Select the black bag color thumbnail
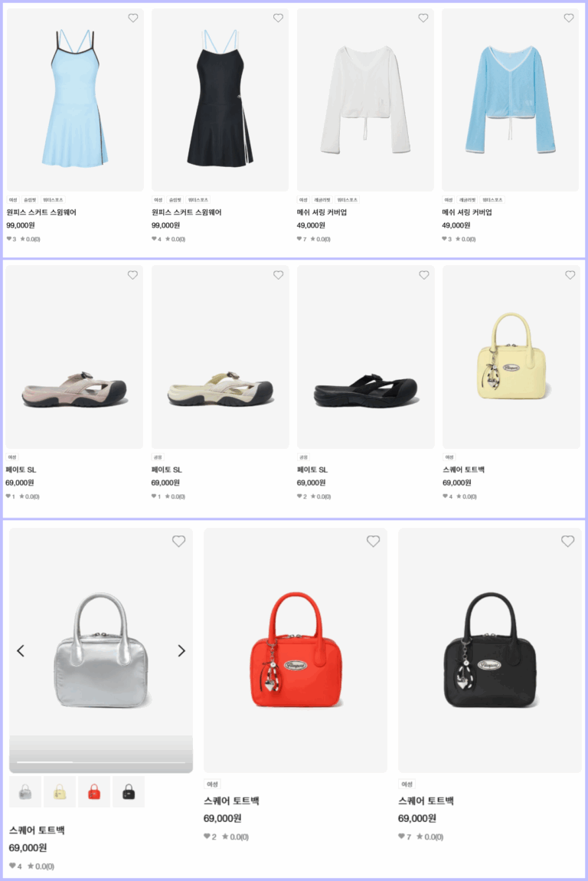Screen dimensions: 588x881 129,791
